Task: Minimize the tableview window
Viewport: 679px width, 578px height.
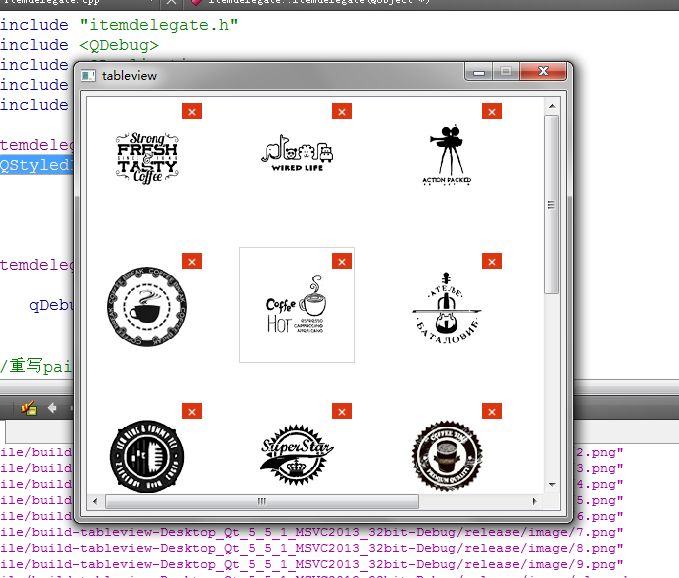Action: [x=479, y=72]
